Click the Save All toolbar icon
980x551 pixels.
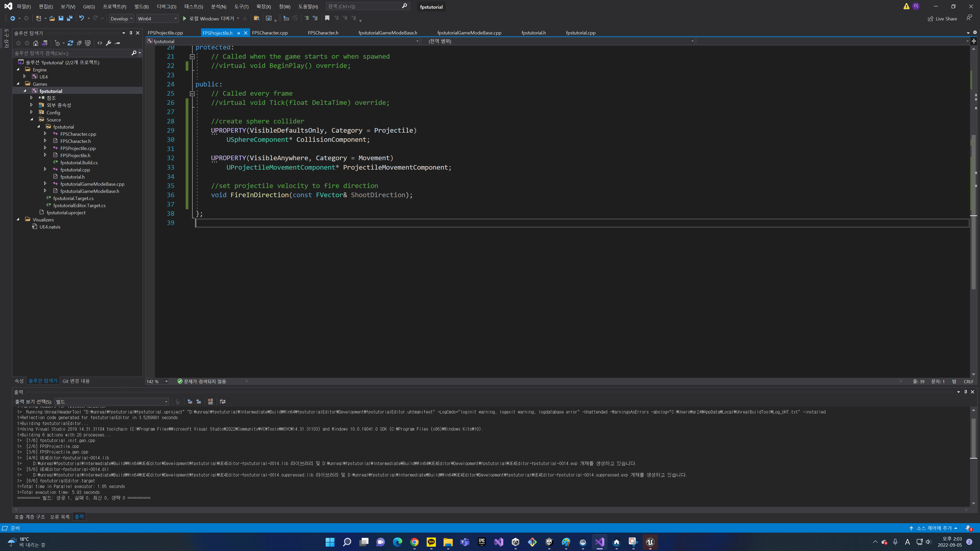pyautogui.click(x=70, y=18)
